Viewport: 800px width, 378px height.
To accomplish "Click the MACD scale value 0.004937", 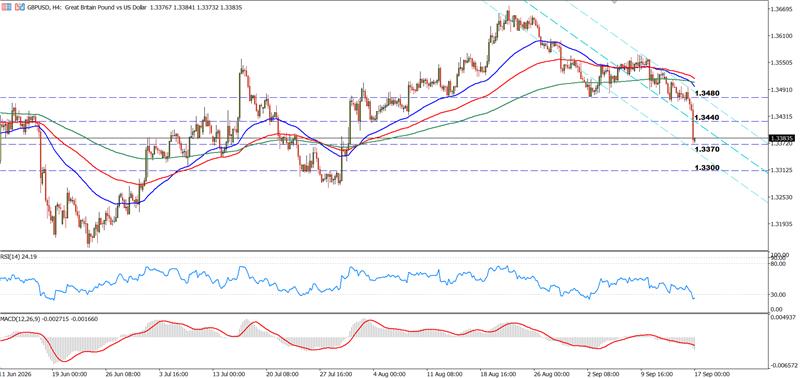I will pyautogui.click(x=782, y=317).
